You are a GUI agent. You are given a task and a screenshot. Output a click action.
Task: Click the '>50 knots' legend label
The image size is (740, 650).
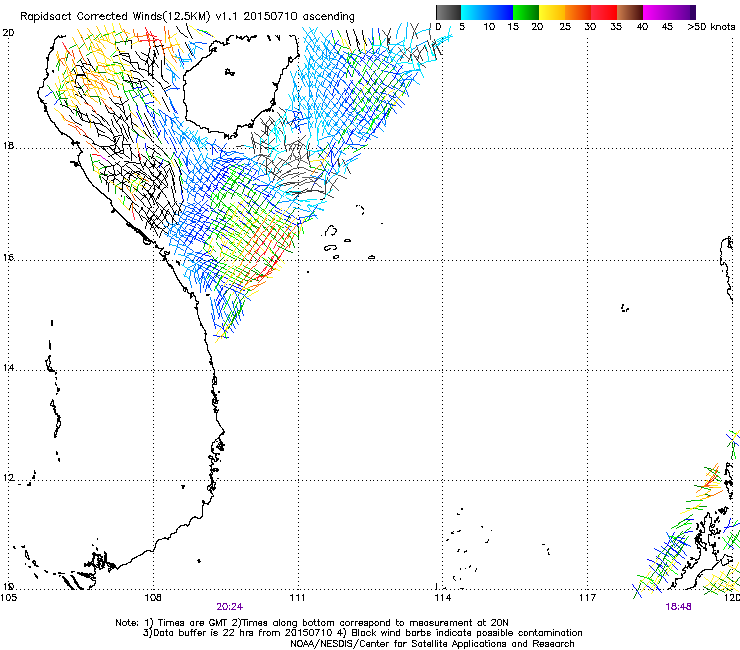click(711, 26)
